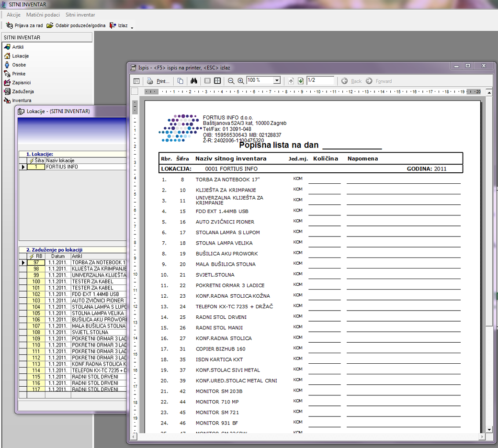The image size is (498, 448).
Task: Minimize the Ispis preview window
Action: point(456,66)
